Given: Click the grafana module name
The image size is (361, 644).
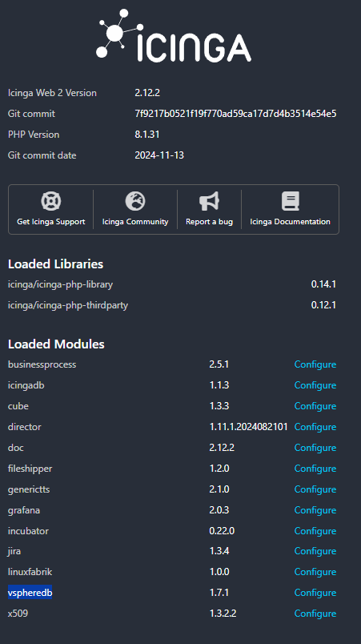Looking at the screenshot, I should coord(24,510).
